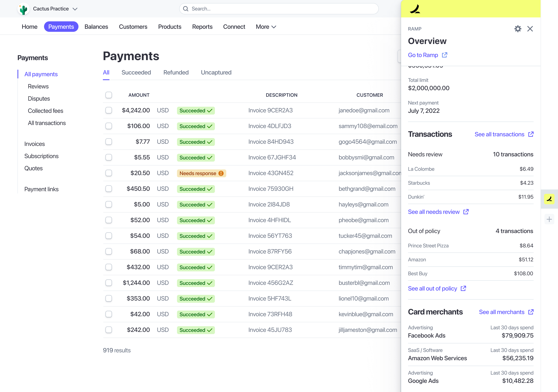Open the Ramp settings gear
Screen dimensions: 558x392
[518, 29]
